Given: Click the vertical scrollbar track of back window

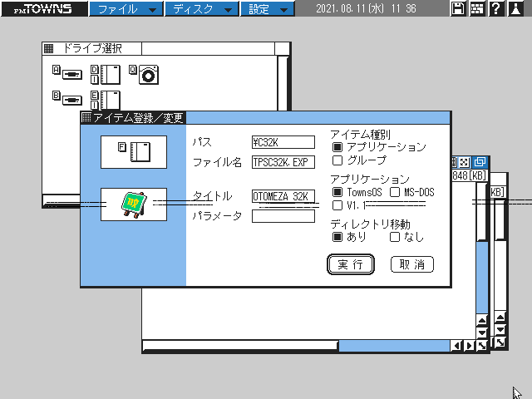Looking at the screenshot, I should click(482, 278).
